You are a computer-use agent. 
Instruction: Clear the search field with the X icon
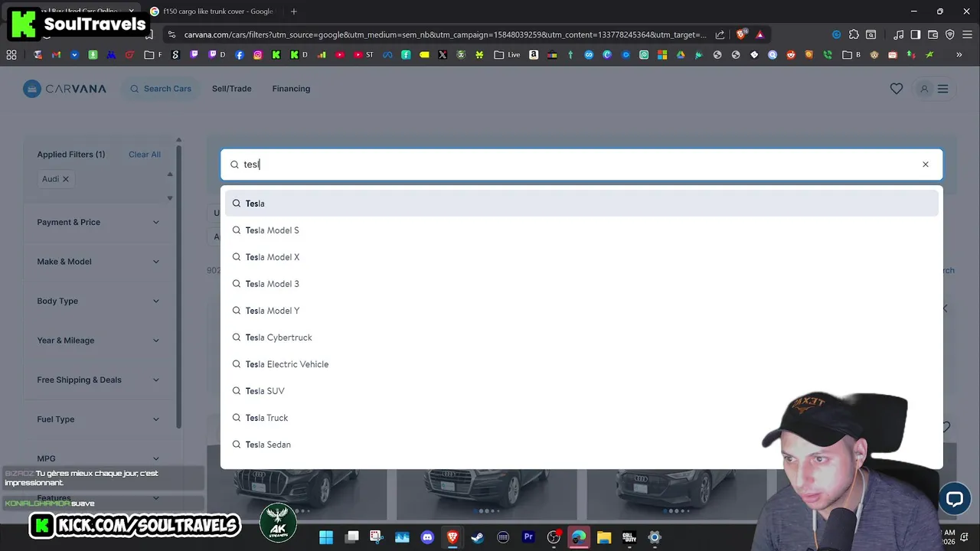coord(925,165)
